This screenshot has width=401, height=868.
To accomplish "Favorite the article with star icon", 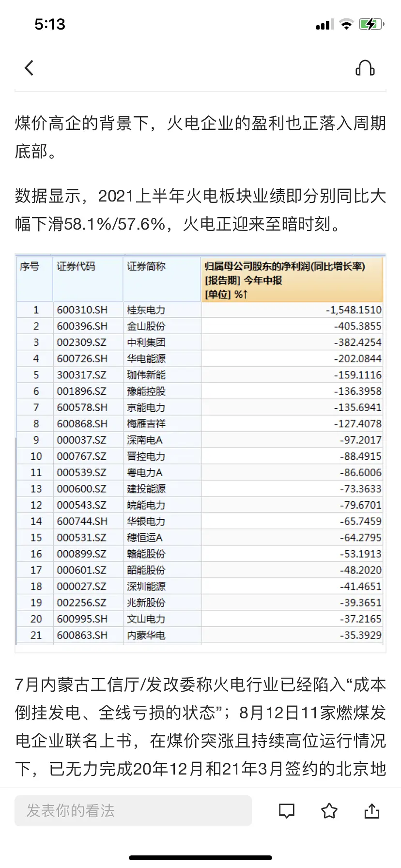I will pyautogui.click(x=329, y=811).
